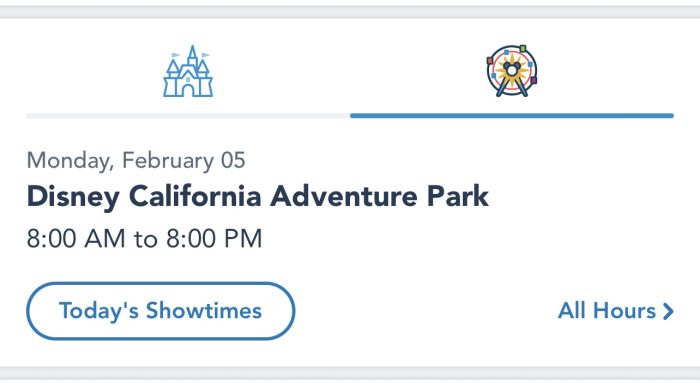This screenshot has height=383, width=700.
Task: Click the blue active tab indicator bar
Action: pyautogui.click(x=512, y=116)
